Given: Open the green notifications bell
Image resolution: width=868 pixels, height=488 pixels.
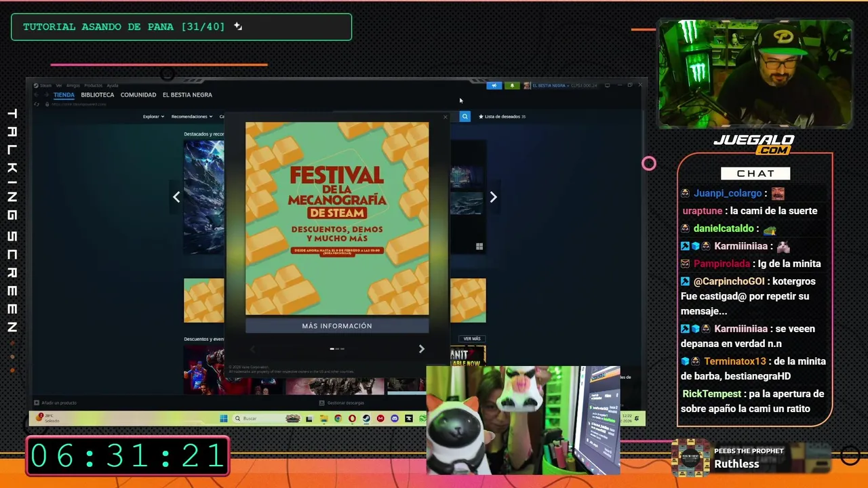Looking at the screenshot, I should click(x=512, y=85).
